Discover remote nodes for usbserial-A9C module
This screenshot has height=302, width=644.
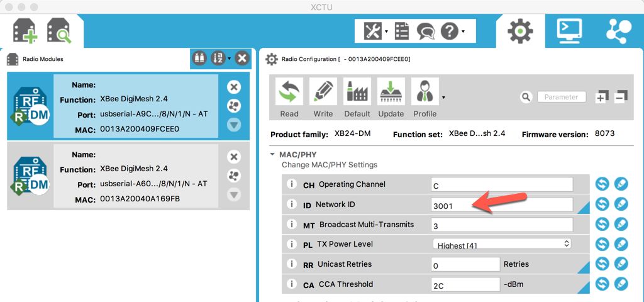[234, 106]
